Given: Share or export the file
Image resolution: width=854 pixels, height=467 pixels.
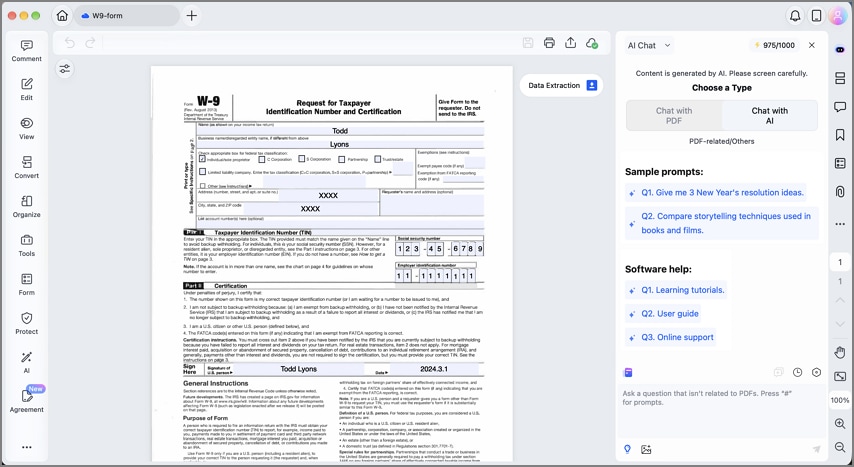Looking at the screenshot, I should [x=570, y=43].
